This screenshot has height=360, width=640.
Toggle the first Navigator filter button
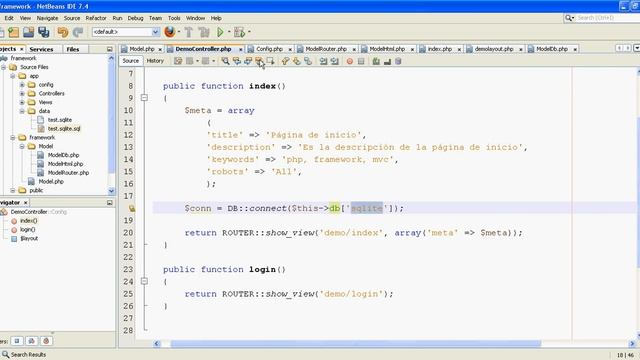[17, 341]
